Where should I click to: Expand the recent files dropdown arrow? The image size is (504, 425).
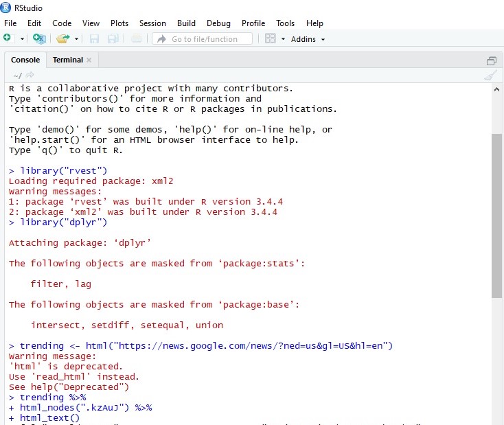[x=76, y=39]
